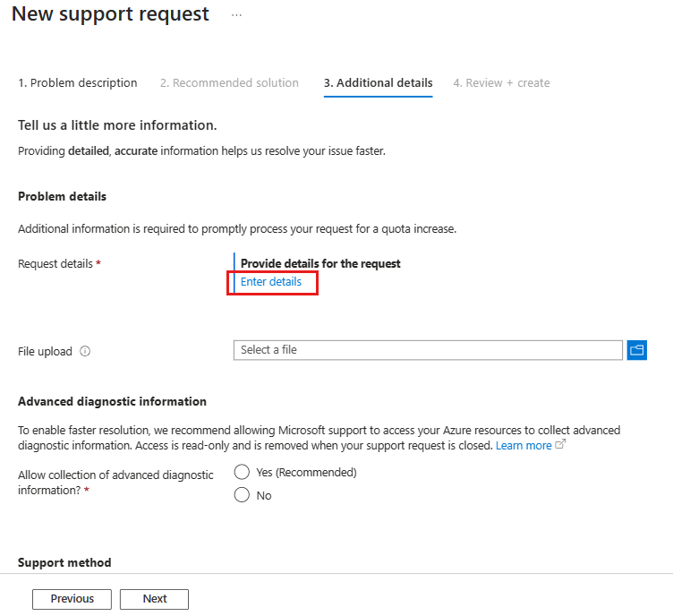Click the Tell us a little more information heading
The width and height of the screenshot is (673, 616).
(117, 125)
